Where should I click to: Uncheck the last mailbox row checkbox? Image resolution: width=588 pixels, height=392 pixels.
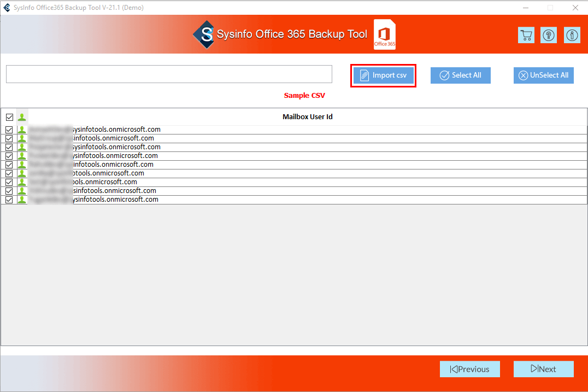point(9,200)
